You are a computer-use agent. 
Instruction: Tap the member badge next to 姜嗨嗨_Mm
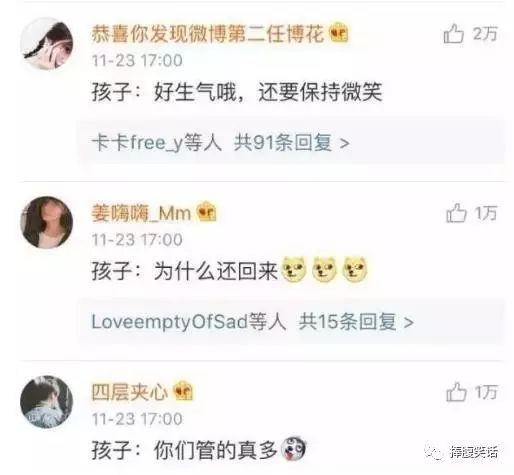point(207,212)
